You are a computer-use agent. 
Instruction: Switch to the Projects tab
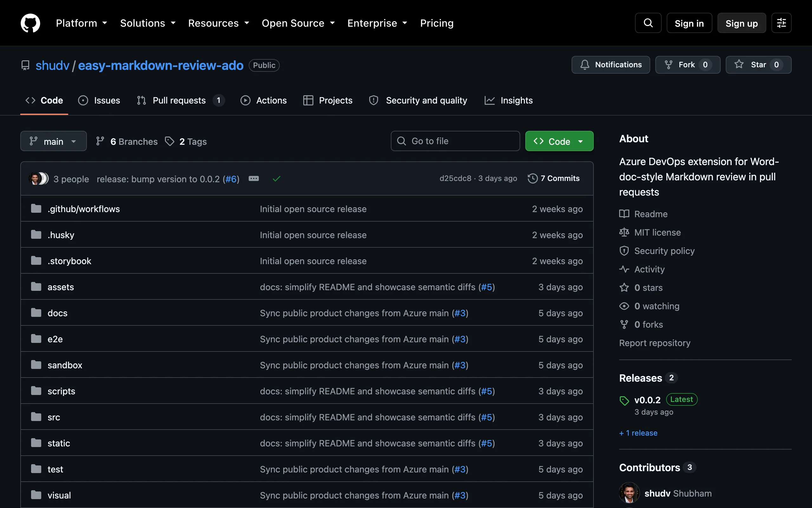(327, 100)
